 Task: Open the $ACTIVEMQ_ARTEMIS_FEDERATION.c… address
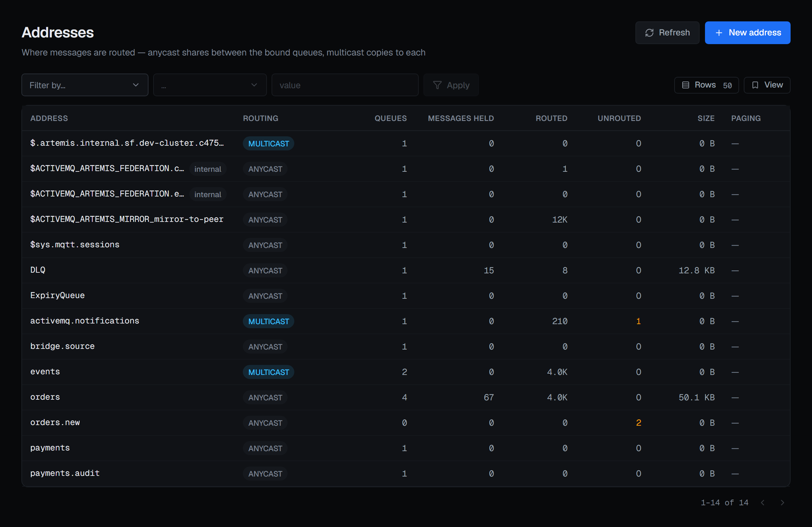(x=107, y=168)
